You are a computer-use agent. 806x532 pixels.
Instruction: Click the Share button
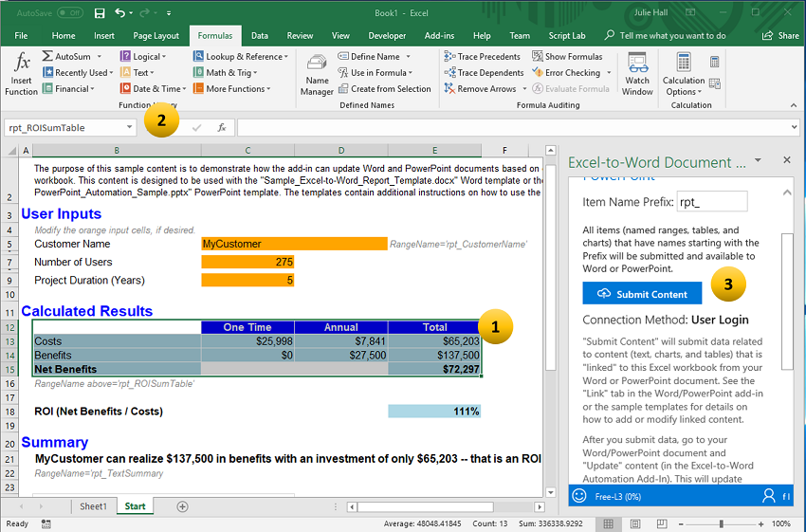click(x=780, y=35)
